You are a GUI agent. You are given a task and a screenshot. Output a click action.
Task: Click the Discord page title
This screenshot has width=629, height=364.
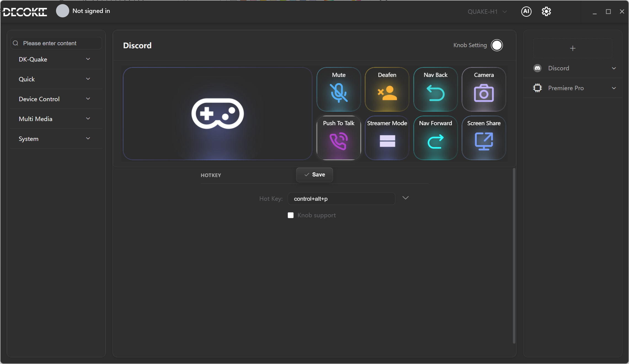(x=137, y=45)
